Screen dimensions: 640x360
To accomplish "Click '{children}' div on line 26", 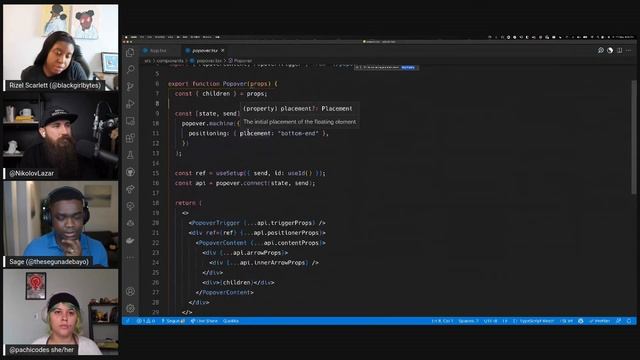I will pos(238,282).
